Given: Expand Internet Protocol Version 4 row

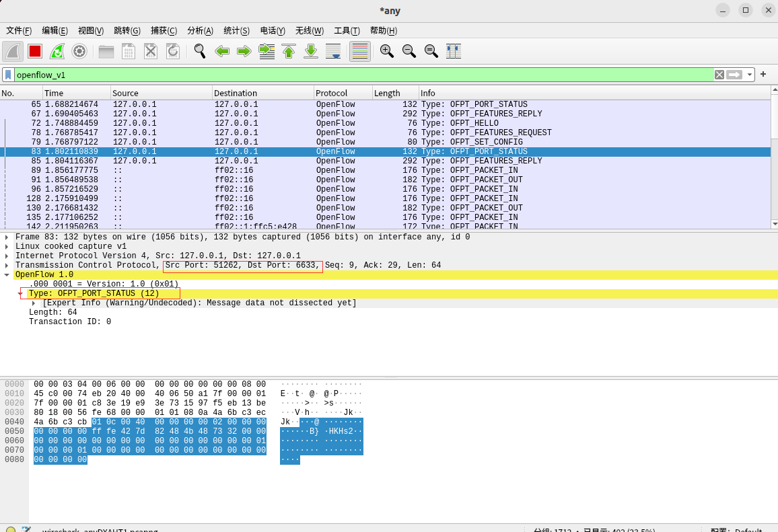Looking at the screenshot, I should pos(7,256).
